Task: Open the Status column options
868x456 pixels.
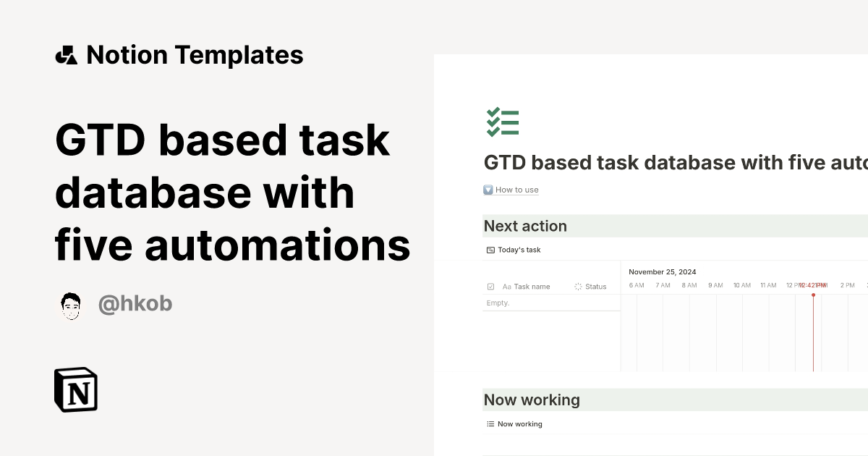Action: click(x=595, y=286)
